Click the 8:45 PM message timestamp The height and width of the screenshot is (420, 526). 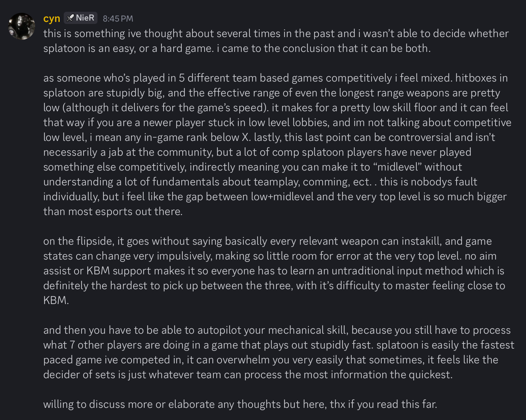[x=118, y=19]
